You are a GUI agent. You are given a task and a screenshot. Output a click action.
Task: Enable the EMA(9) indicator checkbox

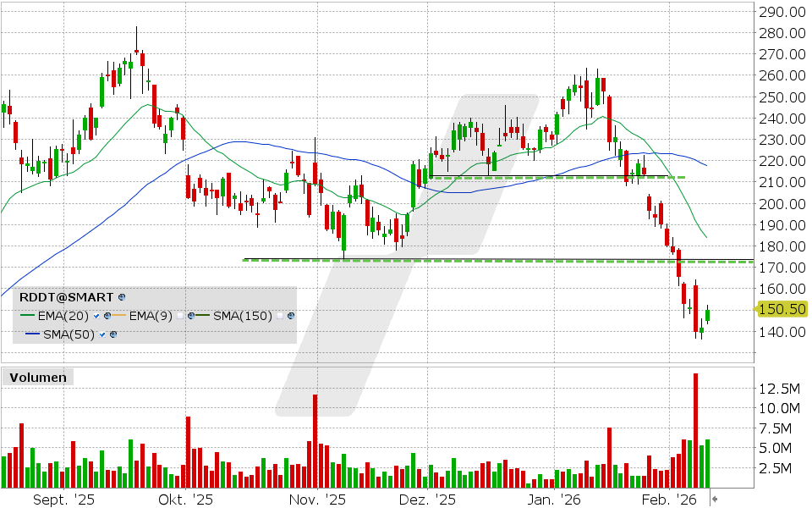pyautogui.click(x=180, y=316)
